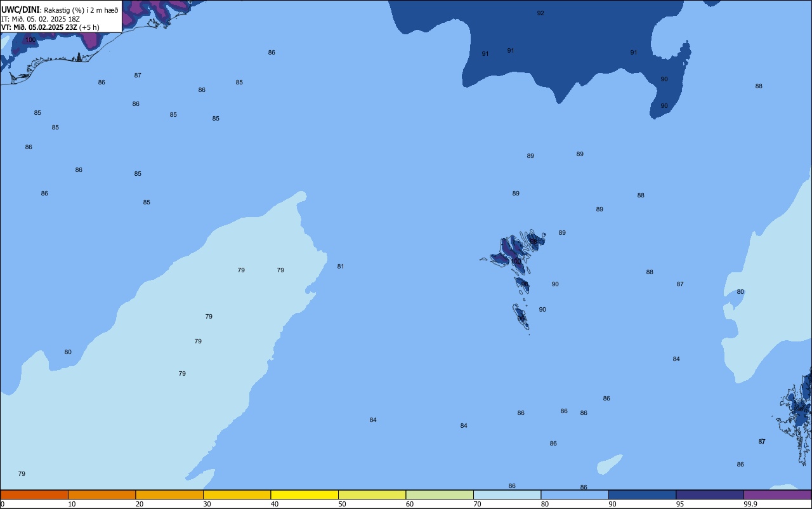
Task: Select the '81' humidity value on the map
Action: tap(341, 267)
